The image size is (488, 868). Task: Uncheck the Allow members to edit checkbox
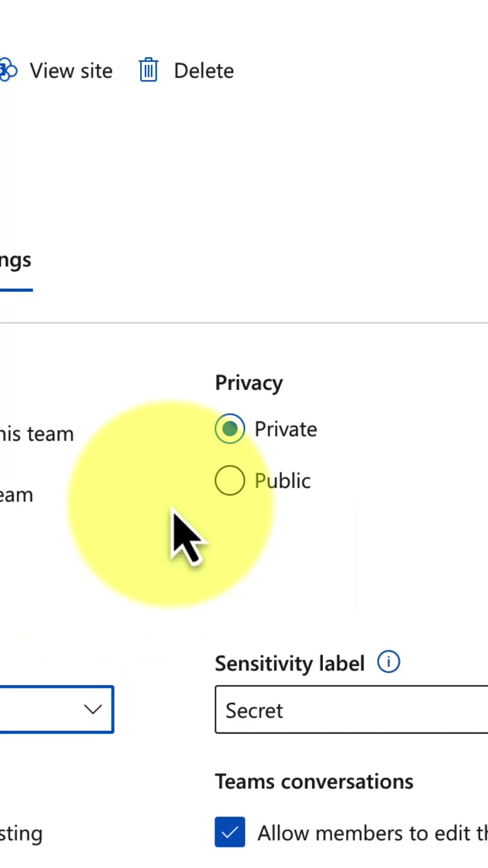click(230, 832)
